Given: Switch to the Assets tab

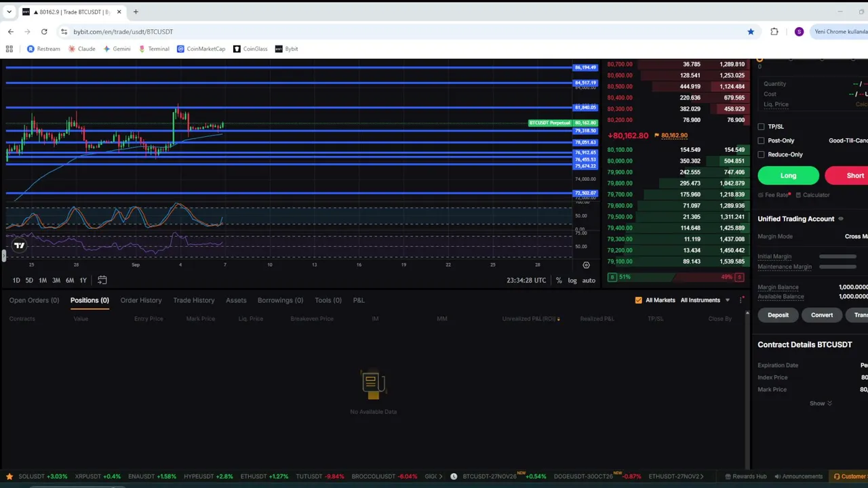Looking at the screenshot, I should 236,300.
